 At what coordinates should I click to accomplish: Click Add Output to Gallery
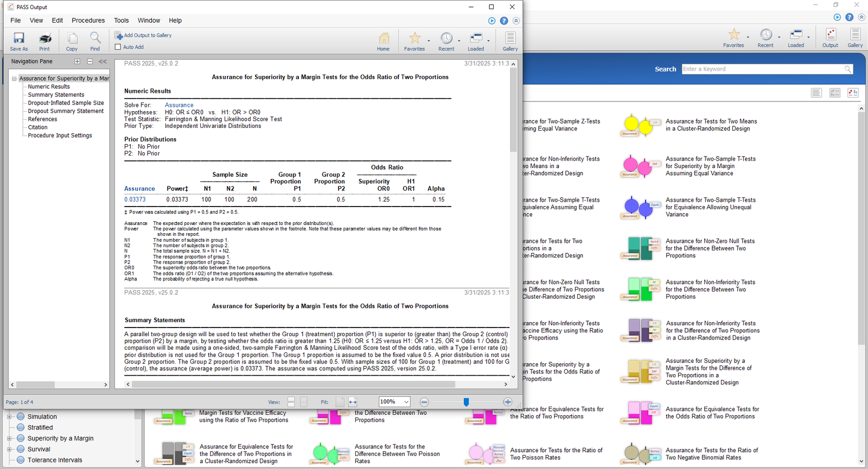143,35
